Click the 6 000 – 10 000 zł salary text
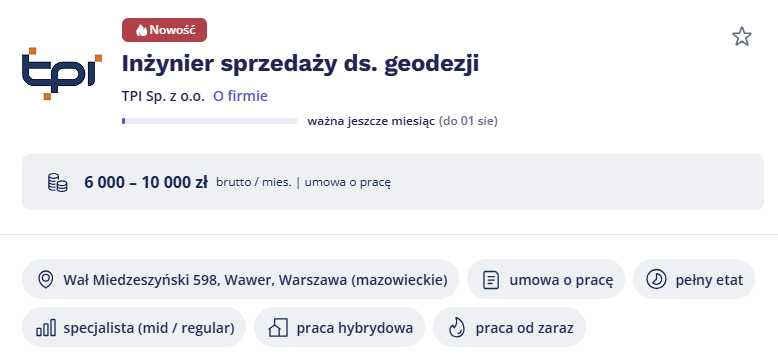 pyautogui.click(x=146, y=182)
